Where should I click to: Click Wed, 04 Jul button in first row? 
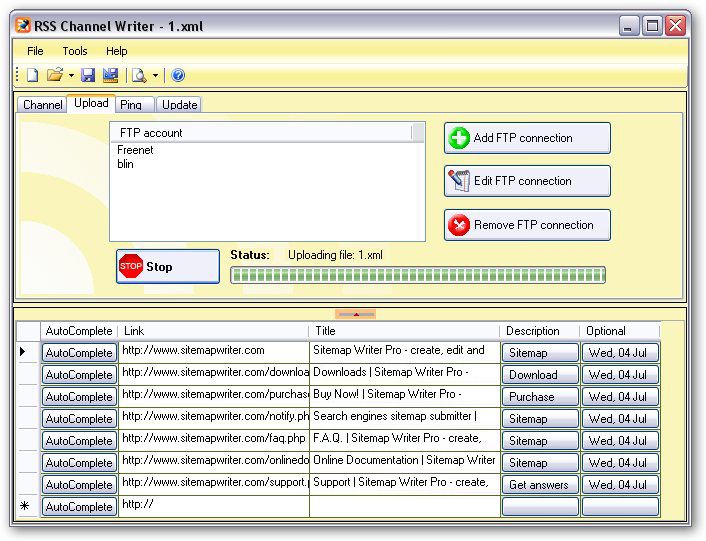(620, 352)
